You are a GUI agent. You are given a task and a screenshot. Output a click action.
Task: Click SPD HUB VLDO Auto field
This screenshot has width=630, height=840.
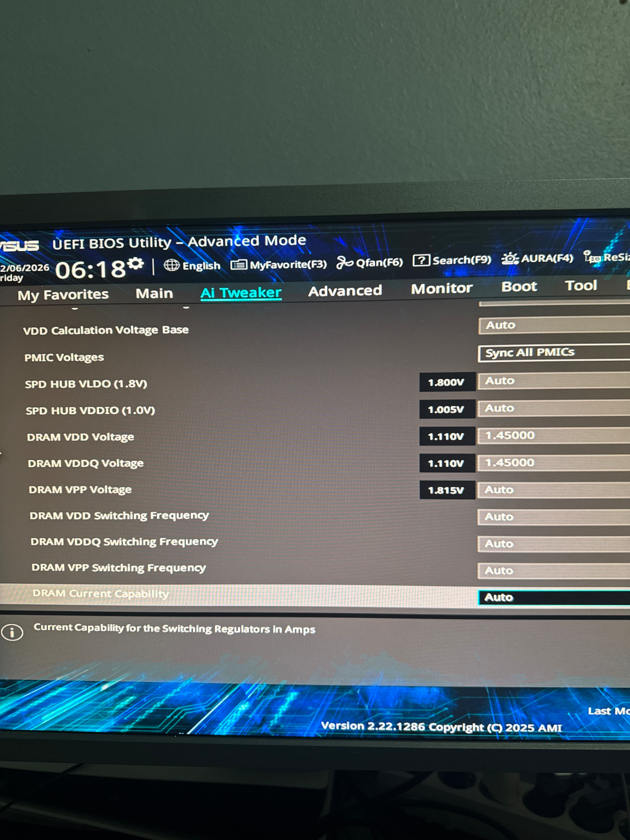(554, 381)
